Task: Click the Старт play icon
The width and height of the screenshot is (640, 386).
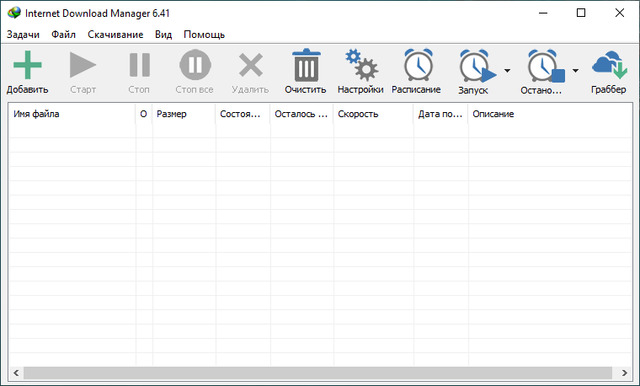Action: tap(83, 65)
